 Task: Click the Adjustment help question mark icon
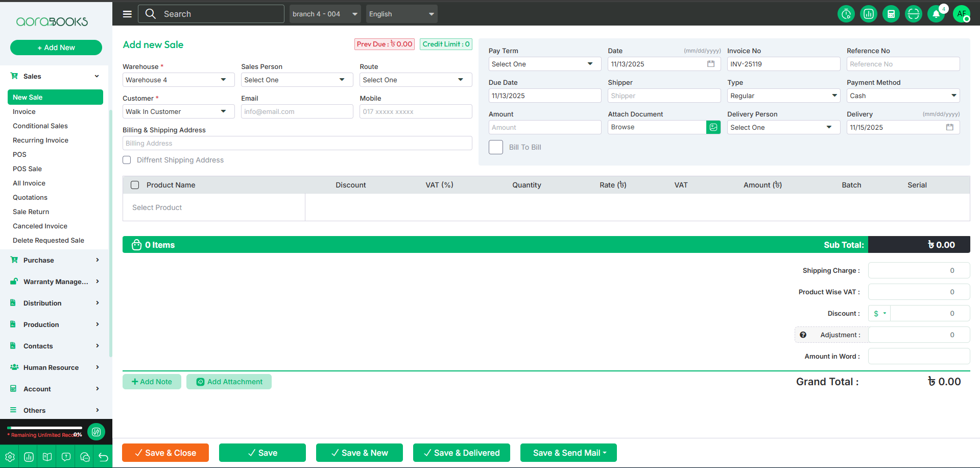803,335
